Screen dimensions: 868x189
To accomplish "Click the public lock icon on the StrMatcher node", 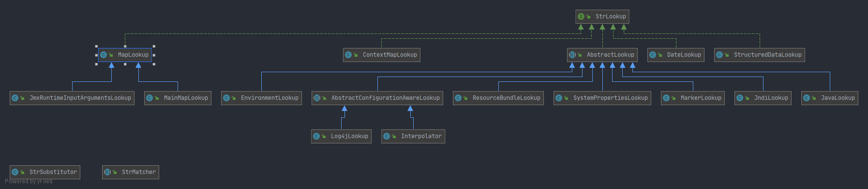I will point(115,172).
